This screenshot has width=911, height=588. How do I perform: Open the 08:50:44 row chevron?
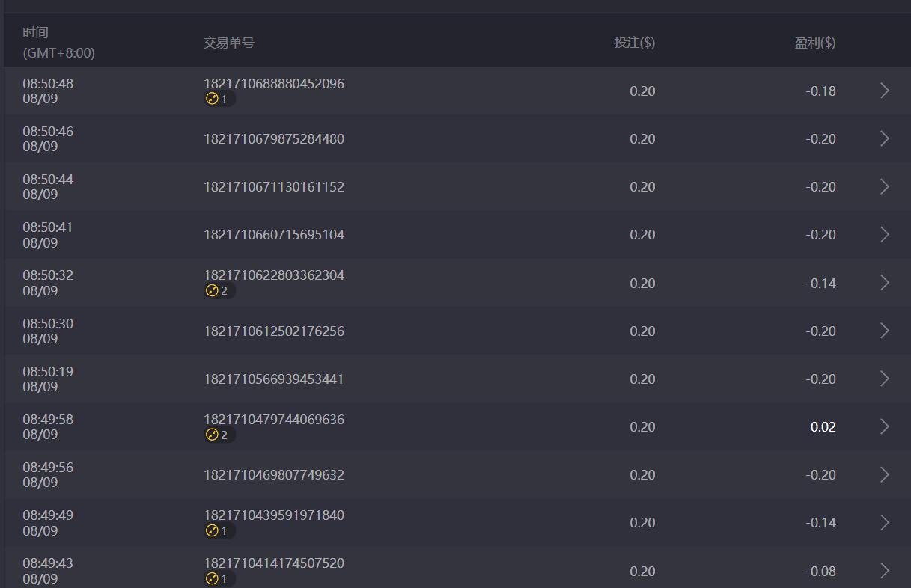point(885,186)
